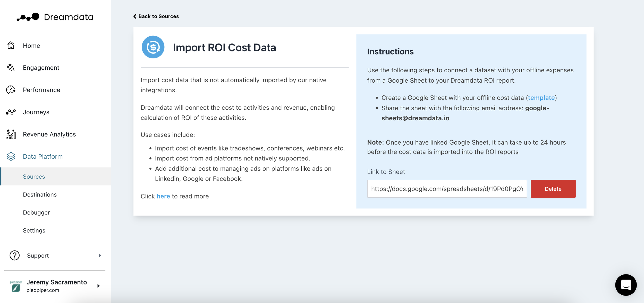Click the Dreamdata logo
This screenshot has height=303, width=644.
click(55, 17)
